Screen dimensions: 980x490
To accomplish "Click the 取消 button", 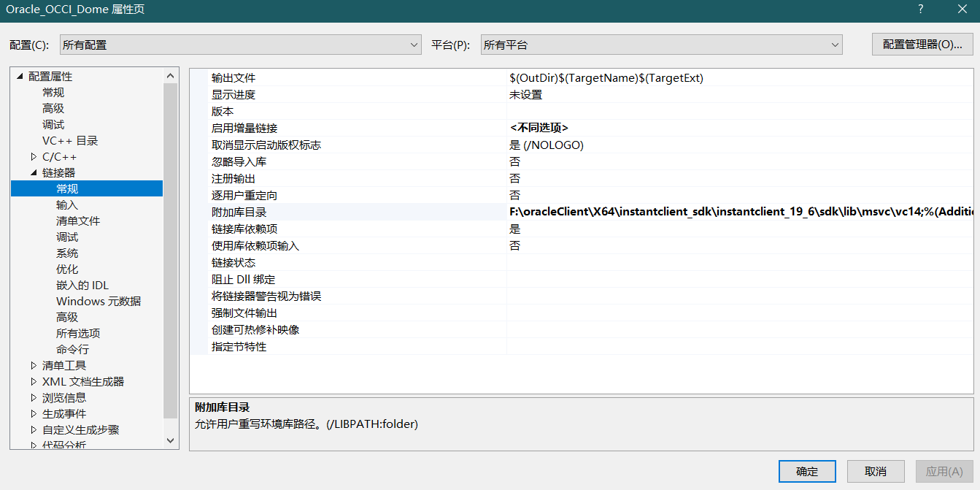I will [875, 471].
